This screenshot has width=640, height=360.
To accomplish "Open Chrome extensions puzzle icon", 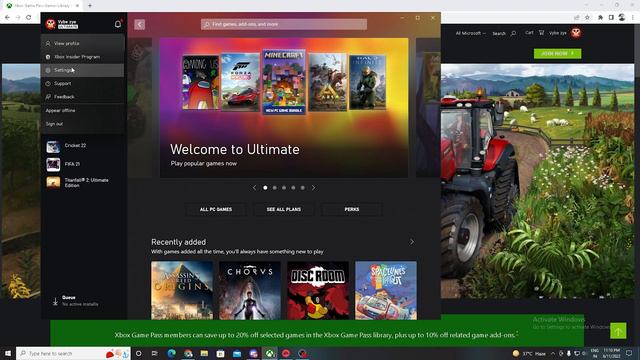I will coord(600,18).
